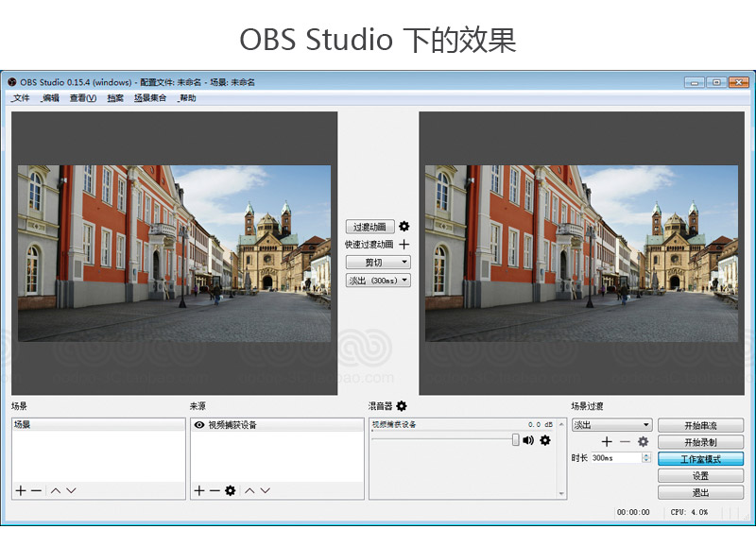Add a scene transition with the plus icon
Viewport: 756px width, 546px height.
[607, 441]
